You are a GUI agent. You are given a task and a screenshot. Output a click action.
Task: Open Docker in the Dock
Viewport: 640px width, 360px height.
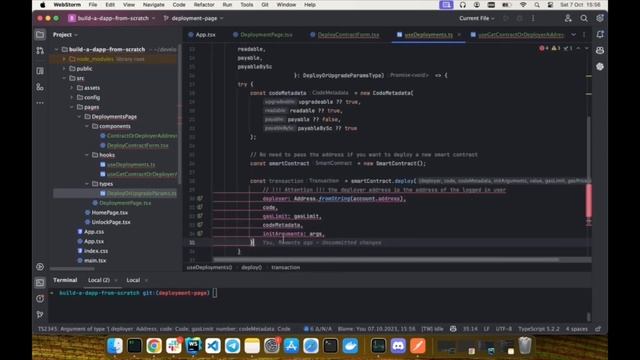(350, 346)
